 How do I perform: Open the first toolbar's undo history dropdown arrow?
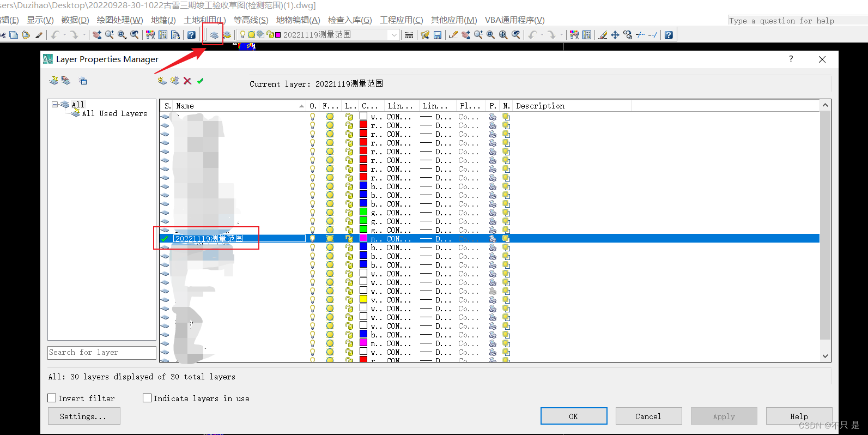[65, 35]
